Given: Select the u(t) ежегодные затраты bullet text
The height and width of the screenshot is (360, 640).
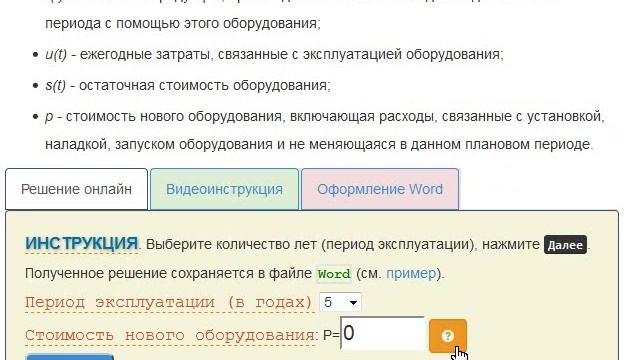Looking at the screenshot, I should [274, 54].
